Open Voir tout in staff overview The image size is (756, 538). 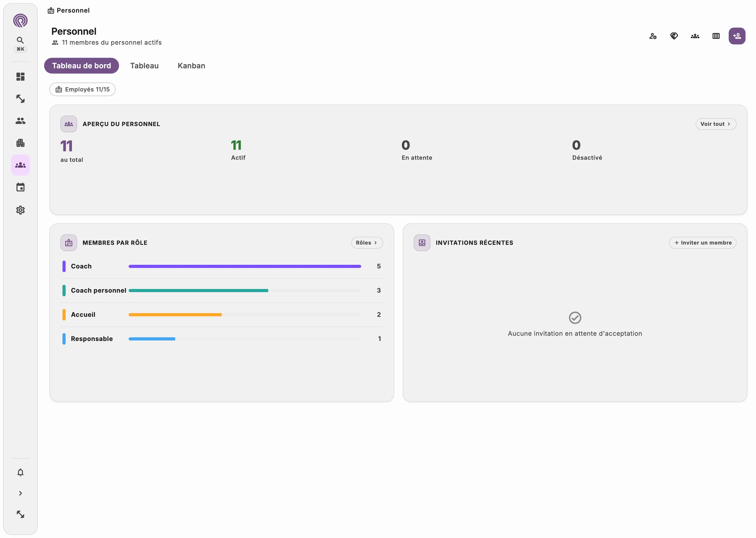[716, 124]
